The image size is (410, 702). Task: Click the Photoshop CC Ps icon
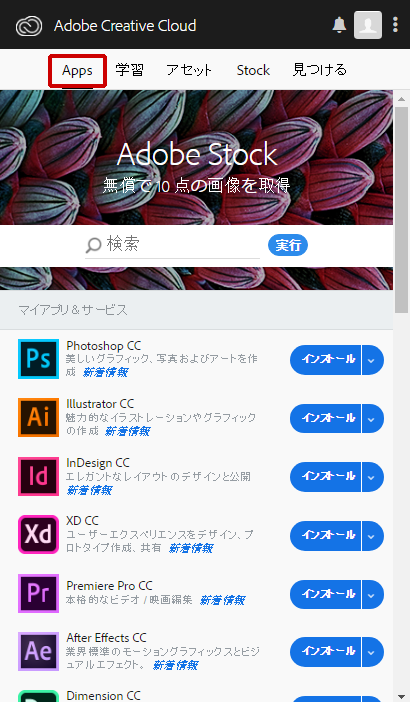point(38,359)
